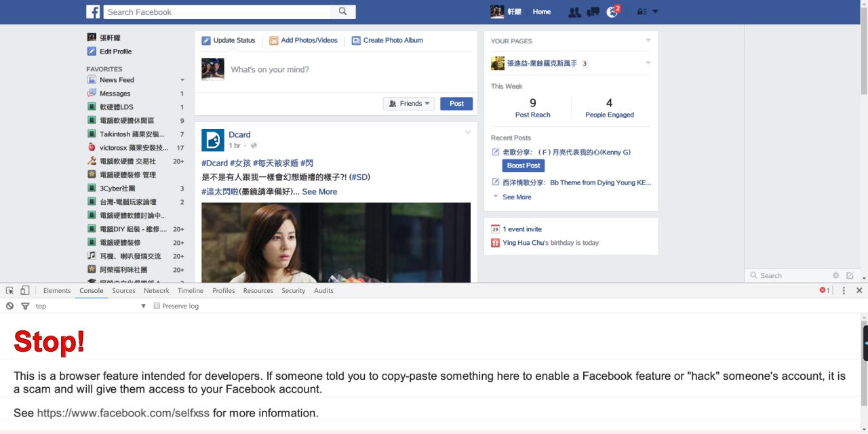Click the Search Facebook input field
Image resolution: width=868 pixels, height=434 pixels.
click(217, 12)
